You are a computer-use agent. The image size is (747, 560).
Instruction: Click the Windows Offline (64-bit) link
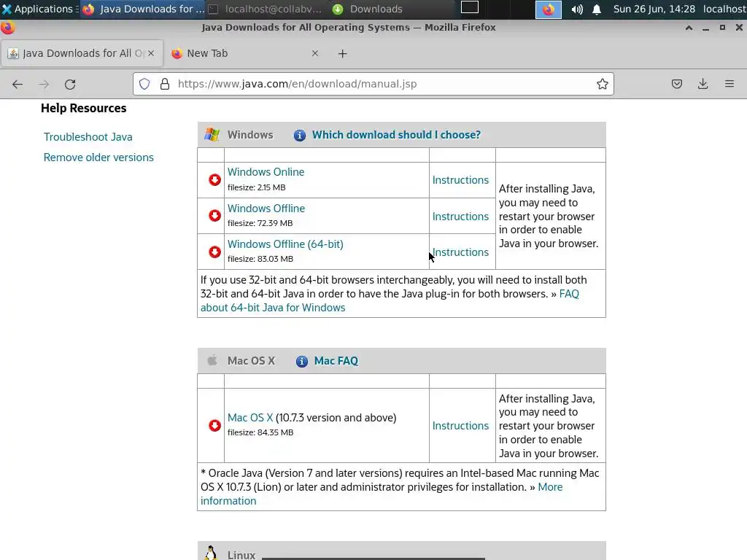[285, 244]
